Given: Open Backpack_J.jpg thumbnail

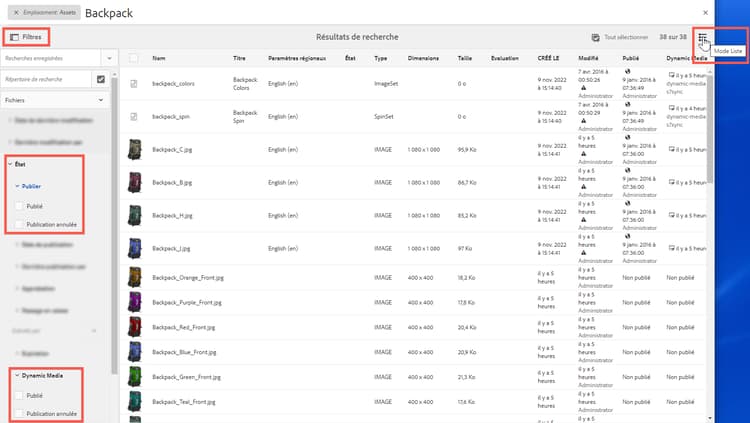Looking at the screenshot, I should click(135, 248).
